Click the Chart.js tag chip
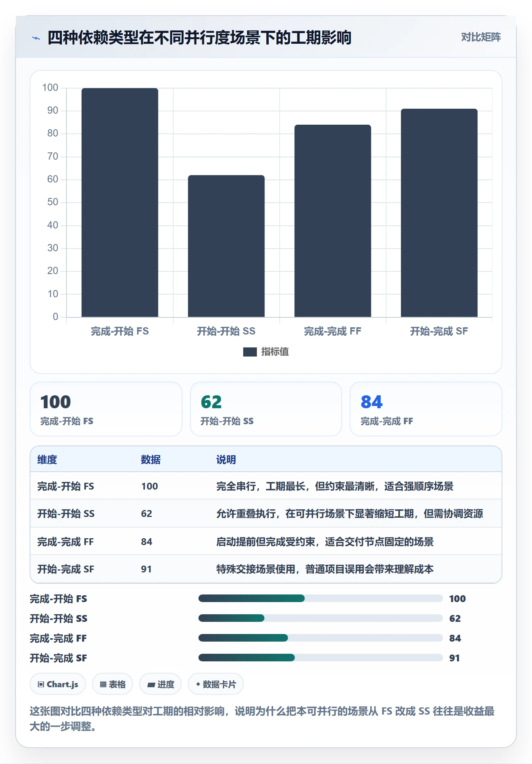The width and height of the screenshot is (532, 764). pos(58,684)
